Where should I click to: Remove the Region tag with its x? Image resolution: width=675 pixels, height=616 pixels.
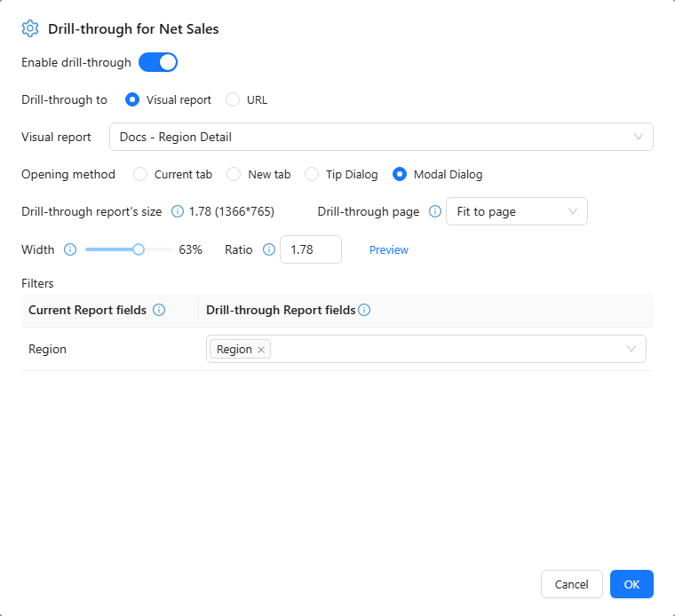(261, 350)
